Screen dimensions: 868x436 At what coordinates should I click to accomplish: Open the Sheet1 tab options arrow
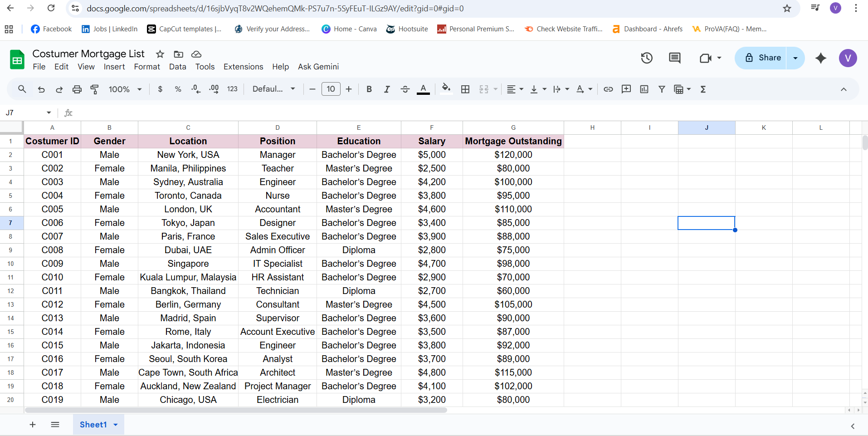pyautogui.click(x=116, y=425)
